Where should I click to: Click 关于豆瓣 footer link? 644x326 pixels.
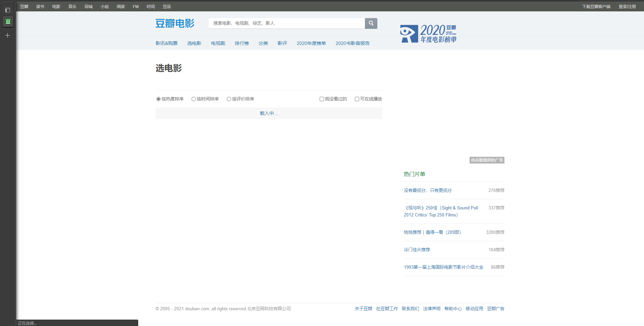click(364, 309)
